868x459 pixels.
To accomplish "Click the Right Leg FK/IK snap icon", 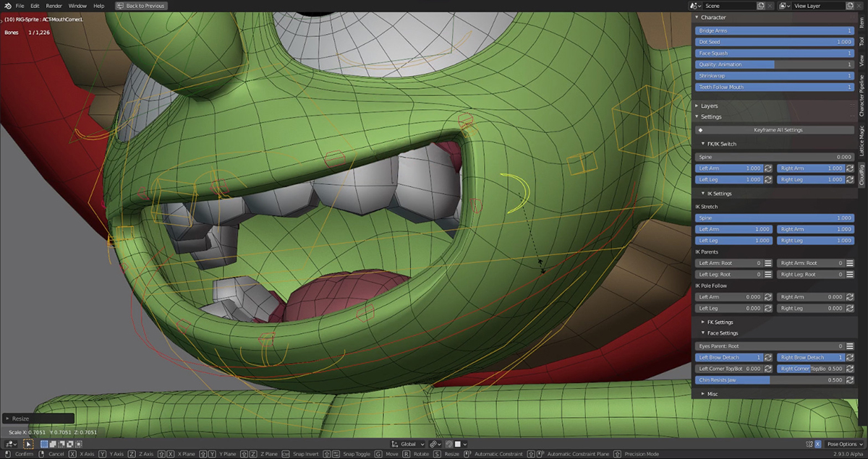I will point(849,179).
